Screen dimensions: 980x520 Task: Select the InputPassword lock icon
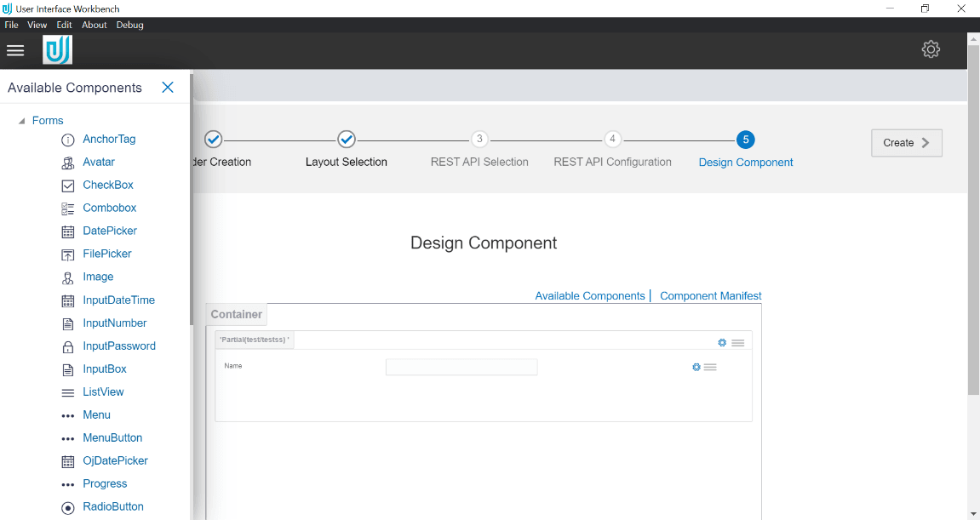point(67,346)
